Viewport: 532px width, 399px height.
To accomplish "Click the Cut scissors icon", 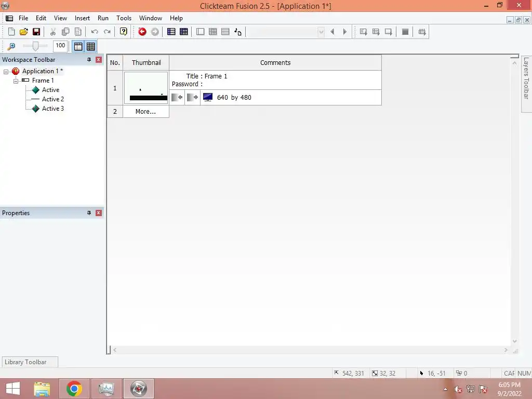I will click(53, 32).
